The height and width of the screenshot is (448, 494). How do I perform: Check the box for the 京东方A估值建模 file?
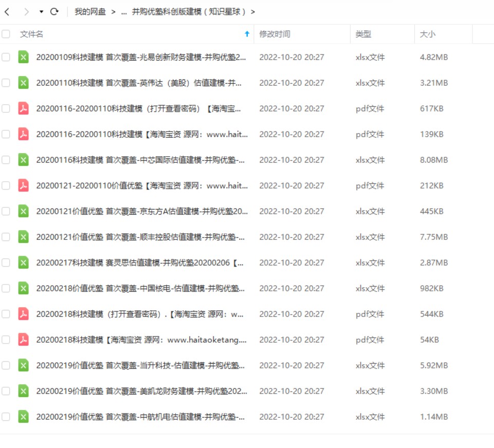[x=6, y=211]
